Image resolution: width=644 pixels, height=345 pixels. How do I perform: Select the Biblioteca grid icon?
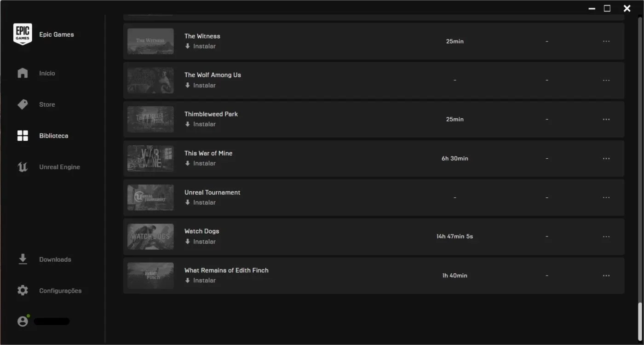23,136
